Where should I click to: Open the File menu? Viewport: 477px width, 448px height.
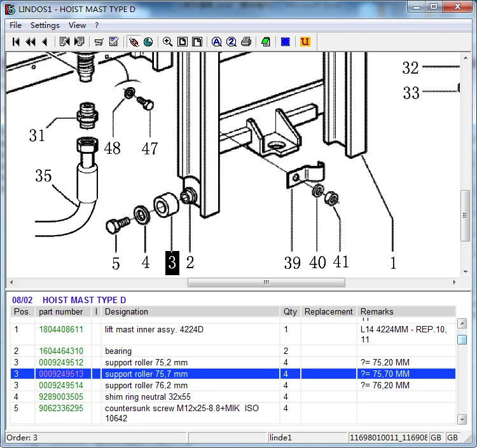coord(15,25)
